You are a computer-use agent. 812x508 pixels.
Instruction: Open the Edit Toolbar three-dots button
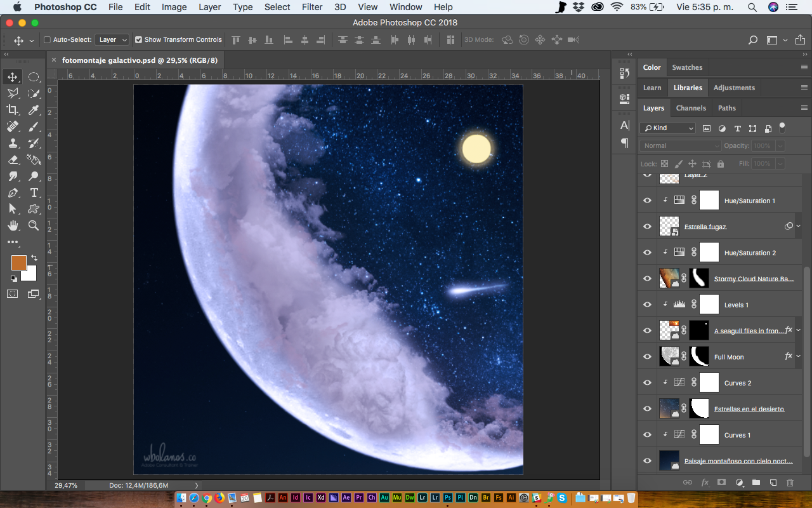point(13,242)
